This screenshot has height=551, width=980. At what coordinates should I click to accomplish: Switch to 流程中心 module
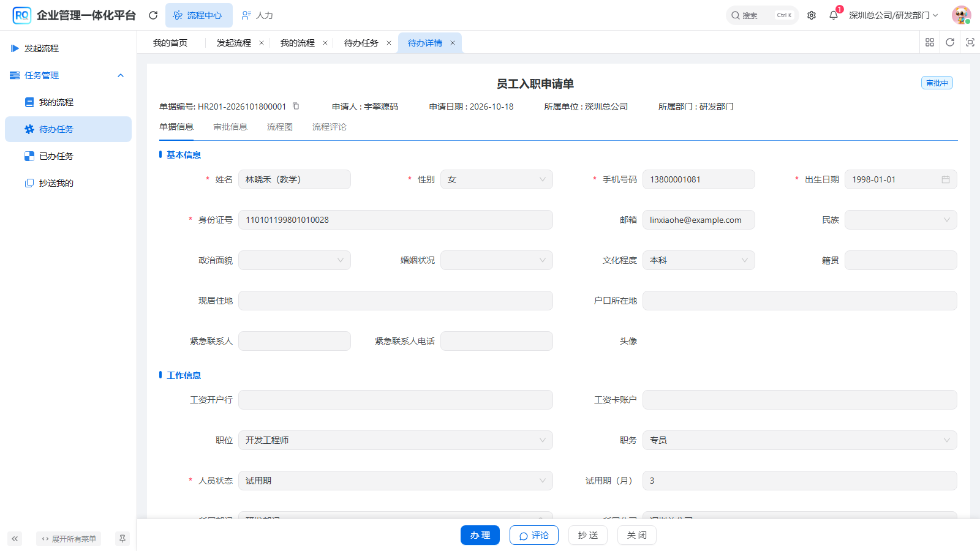(198, 15)
